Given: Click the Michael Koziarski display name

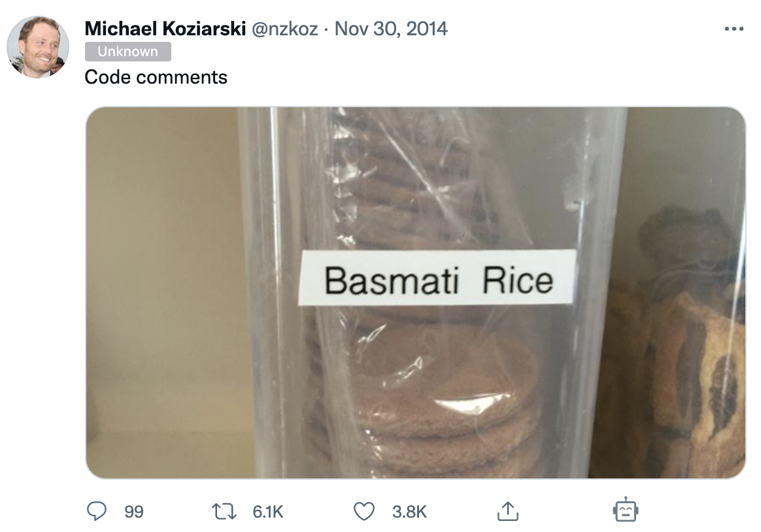Looking at the screenshot, I should pyautogui.click(x=165, y=29).
